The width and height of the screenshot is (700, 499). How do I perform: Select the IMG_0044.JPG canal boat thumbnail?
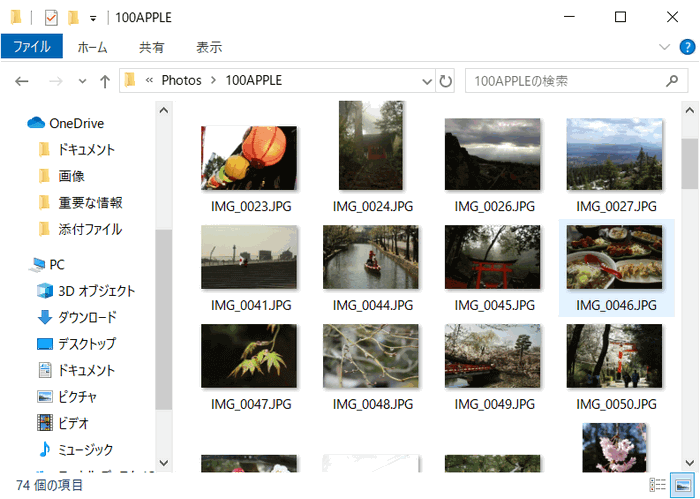(371, 257)
